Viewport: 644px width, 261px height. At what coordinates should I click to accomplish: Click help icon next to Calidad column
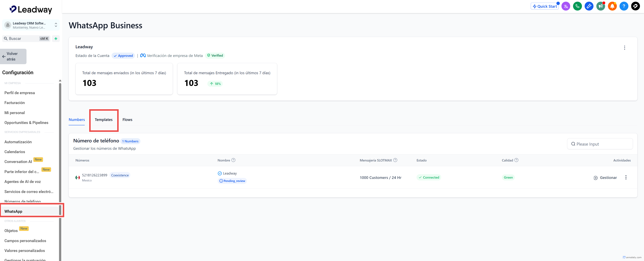point(516,160)
